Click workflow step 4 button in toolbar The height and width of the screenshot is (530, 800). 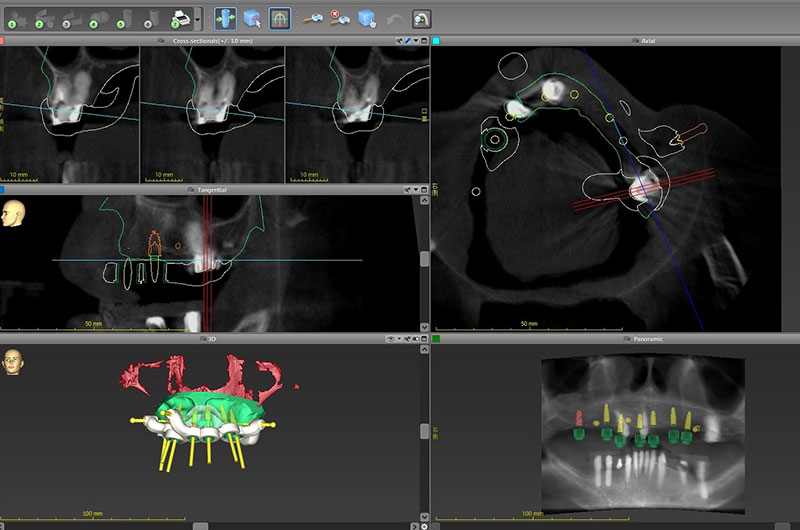97,18
